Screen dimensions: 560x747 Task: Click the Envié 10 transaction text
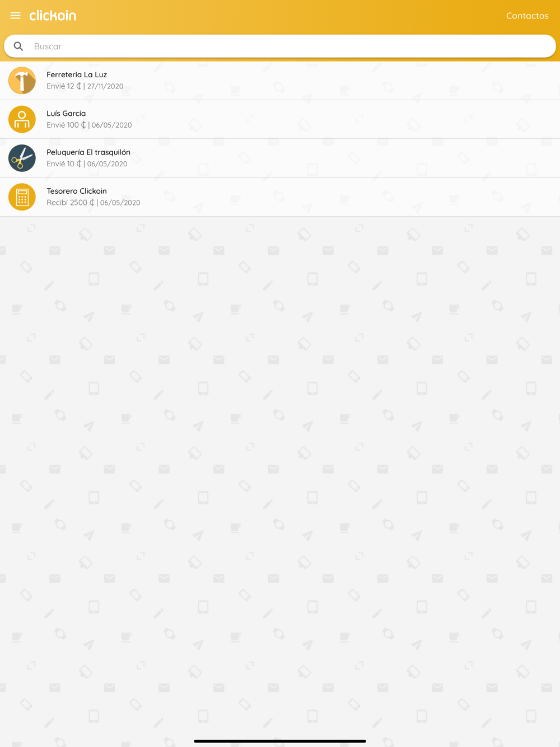pos(64,164)
